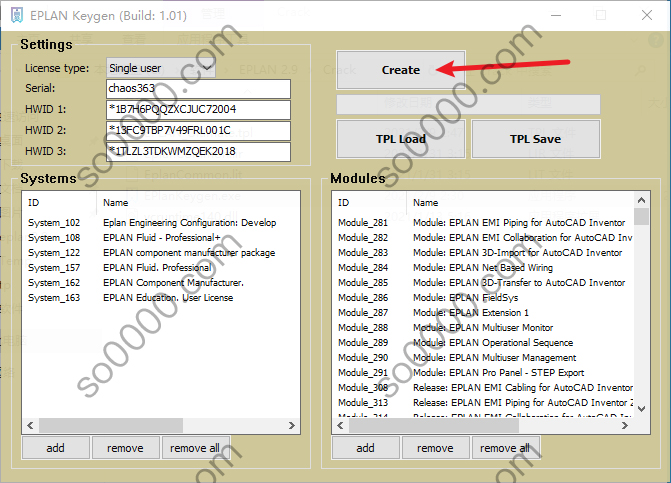Image resolution: width=671 pixels, height=483 pixels.
Task: Click the EPLAN Keygen app icon in title bar
Action: (x=17, y=15)
